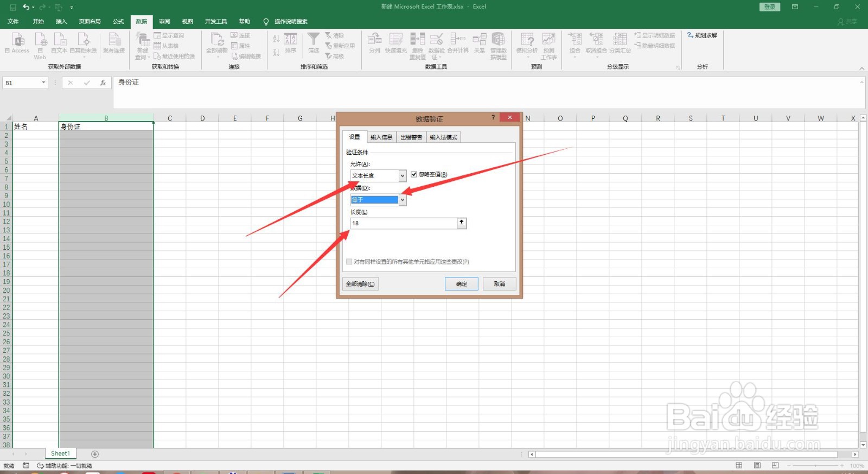Click the 登录 sign-in button
The width and height of the screenshot is (868, 474).
pos(770,7)
